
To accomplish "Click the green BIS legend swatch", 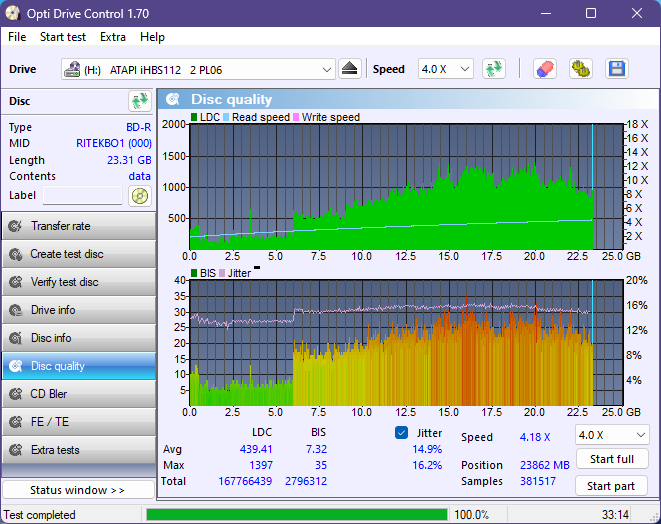I will tap(194, 273).
